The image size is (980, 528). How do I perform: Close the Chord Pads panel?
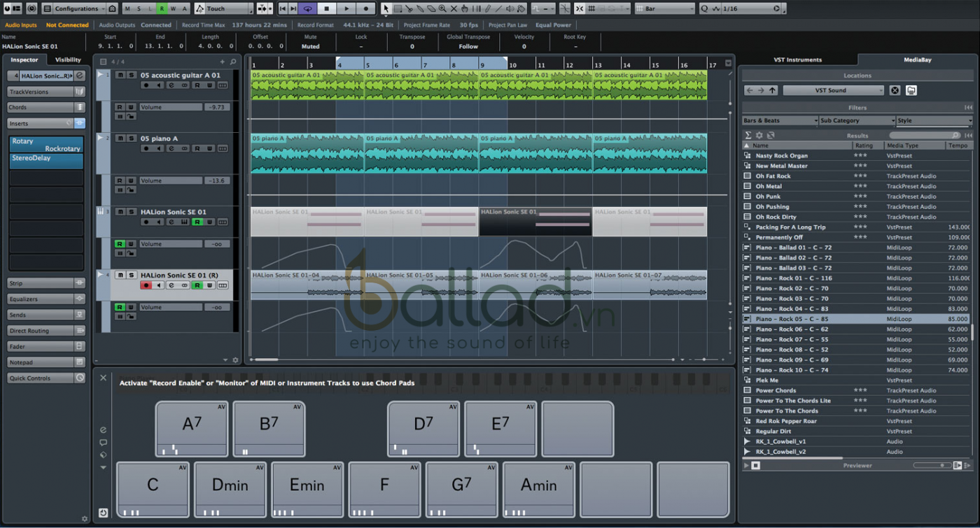point(104,378)
